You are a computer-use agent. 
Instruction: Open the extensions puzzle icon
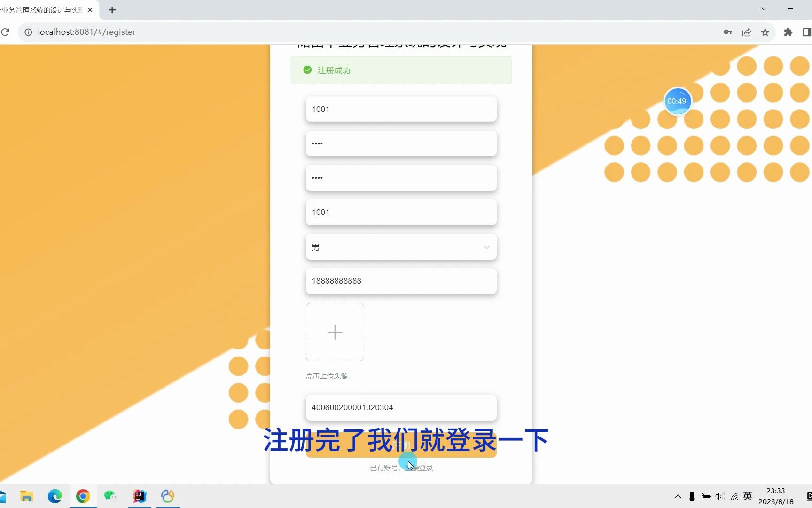[788, 32]
